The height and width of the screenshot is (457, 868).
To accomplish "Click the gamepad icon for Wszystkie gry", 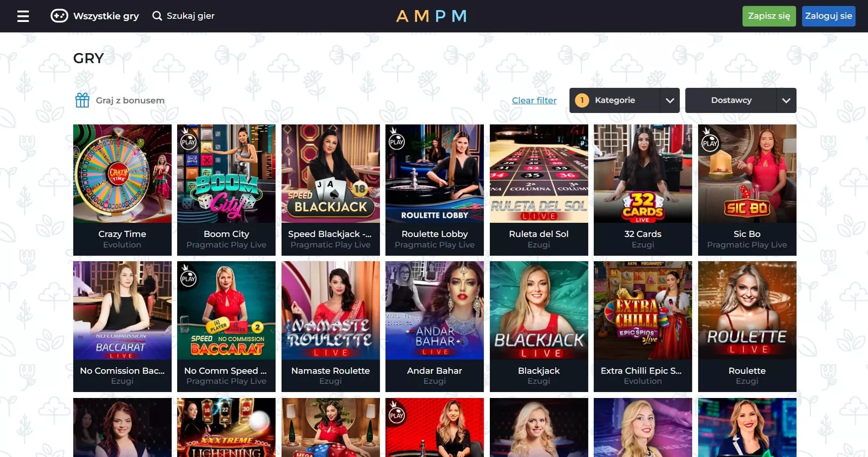I will pos(59,16).
